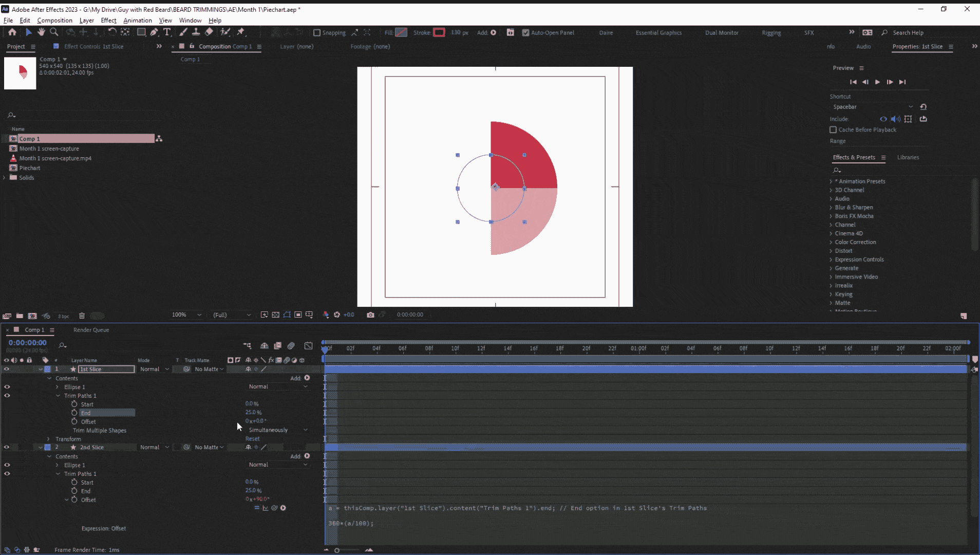The image size is (980, 555).
Task: Select the Hand tool
Action: (x=41, y=32)
